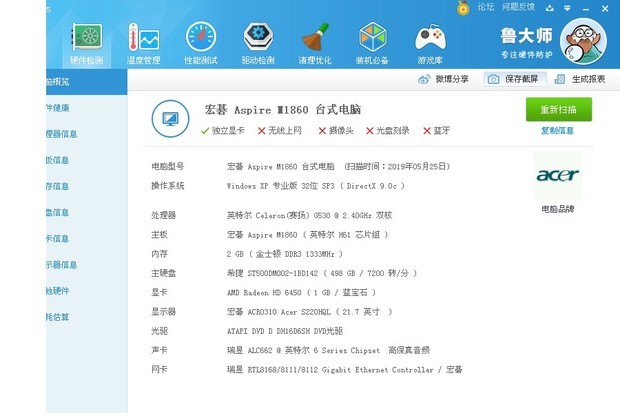Image resolution: width=620 pixels, height=413 pixels.
Task: Click the green 重新扫描 rescan button
Action: click(x=558, y=109)
